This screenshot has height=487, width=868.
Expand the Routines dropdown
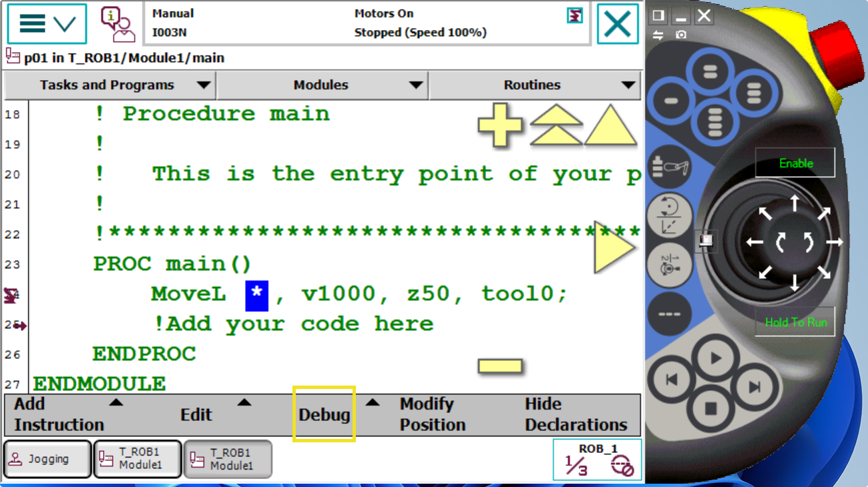click(534, 85)
